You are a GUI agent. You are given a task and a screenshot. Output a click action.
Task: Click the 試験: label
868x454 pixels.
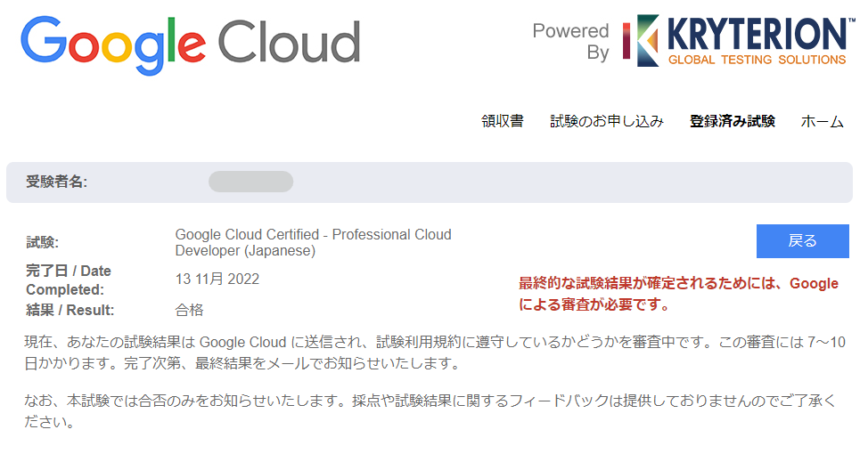coord(42,242)
